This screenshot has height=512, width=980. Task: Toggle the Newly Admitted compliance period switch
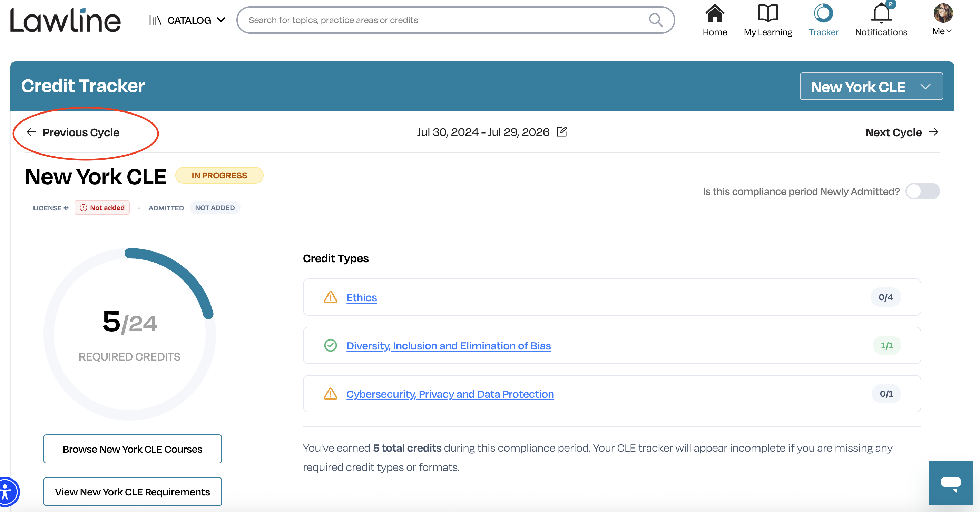click(923, 191)
